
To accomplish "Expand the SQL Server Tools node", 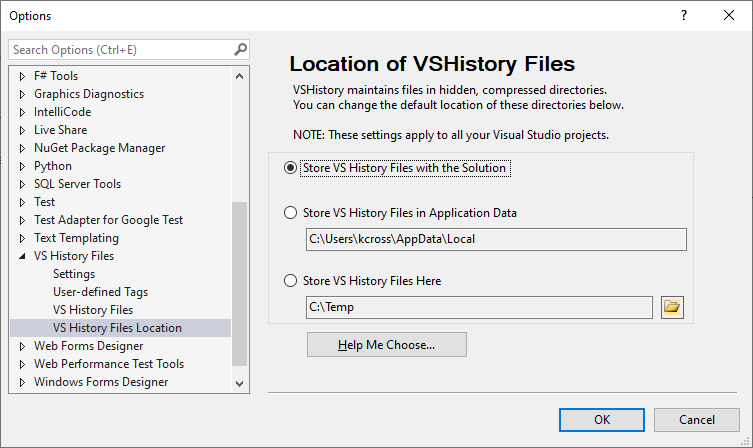I will [x=22, y=184].
